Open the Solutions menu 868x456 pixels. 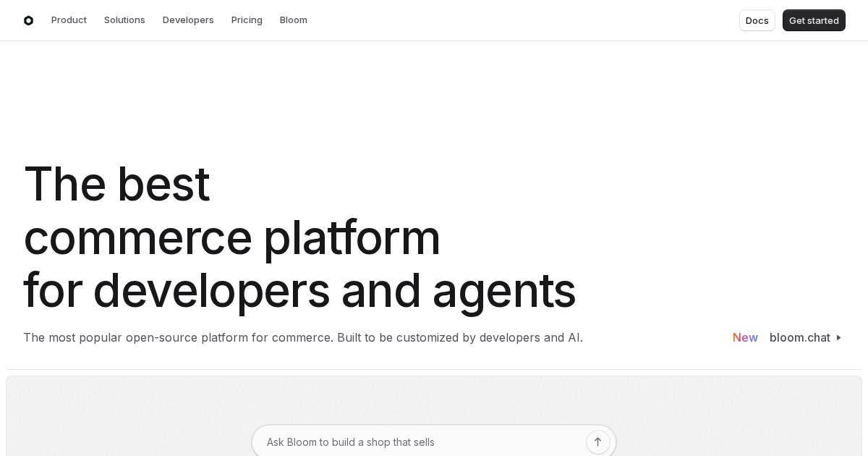(x=124, y=20)
